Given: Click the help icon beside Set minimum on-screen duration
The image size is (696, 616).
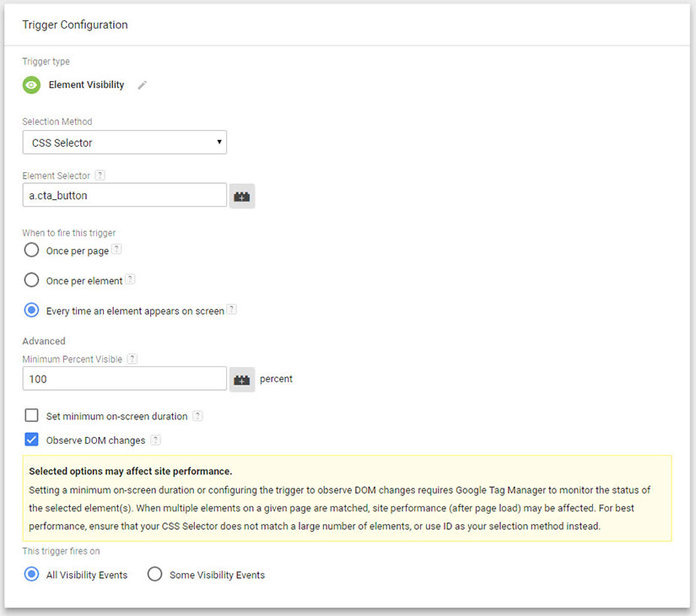Looking at the screenshot, I should tap(198, 415).
